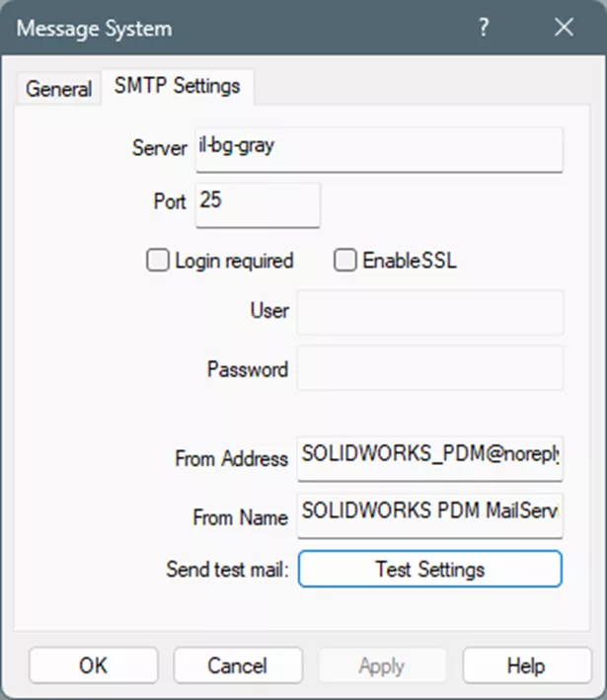
Task: Click the Port label text
Action: pos(170,201)
